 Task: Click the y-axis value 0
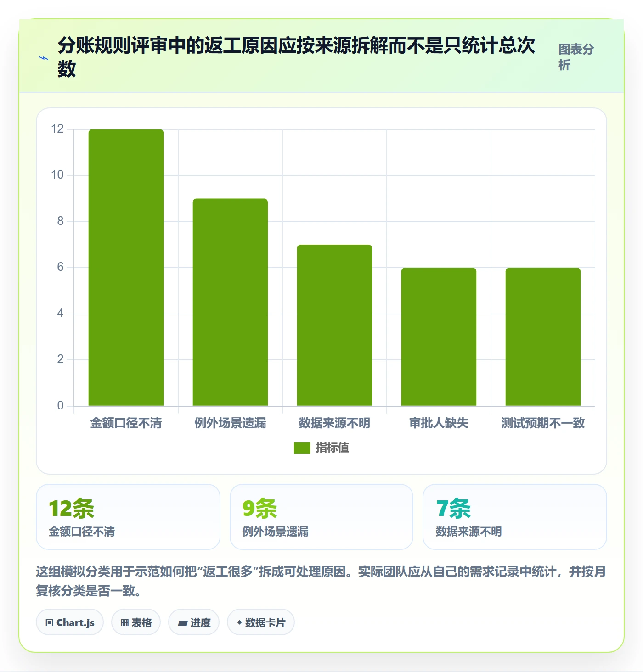[60, 406]
